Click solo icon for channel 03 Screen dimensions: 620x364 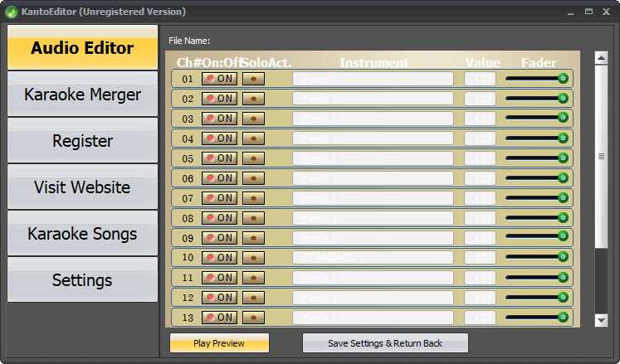coord(253,119)
